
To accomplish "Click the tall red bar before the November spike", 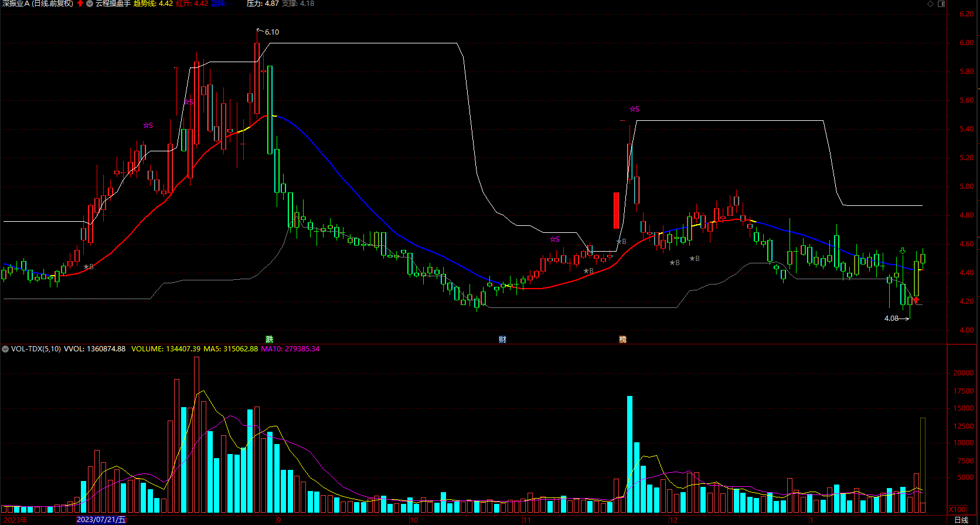I will tap(616, 210).
